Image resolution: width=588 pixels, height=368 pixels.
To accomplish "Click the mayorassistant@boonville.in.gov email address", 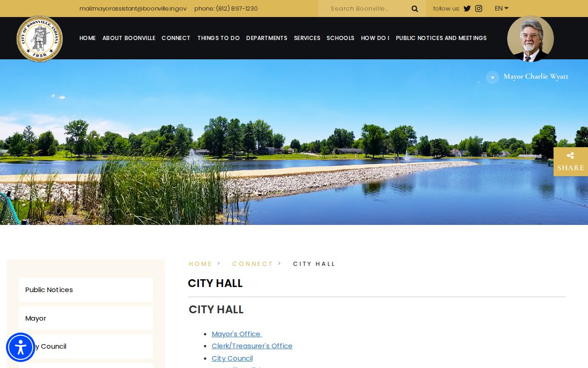I will [139, 8].
